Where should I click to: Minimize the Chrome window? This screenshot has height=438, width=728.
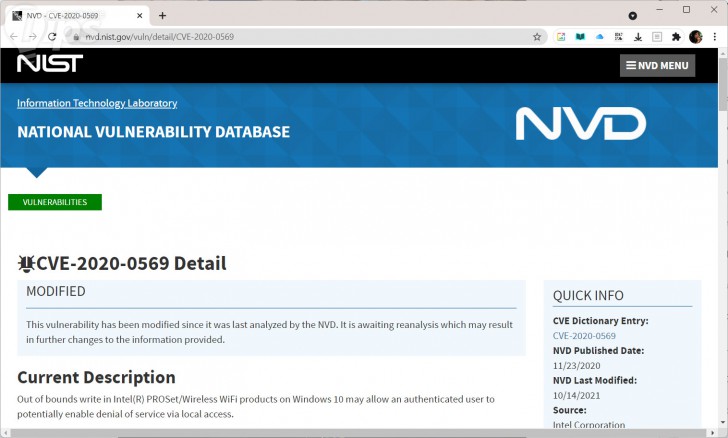click(659, 10)
